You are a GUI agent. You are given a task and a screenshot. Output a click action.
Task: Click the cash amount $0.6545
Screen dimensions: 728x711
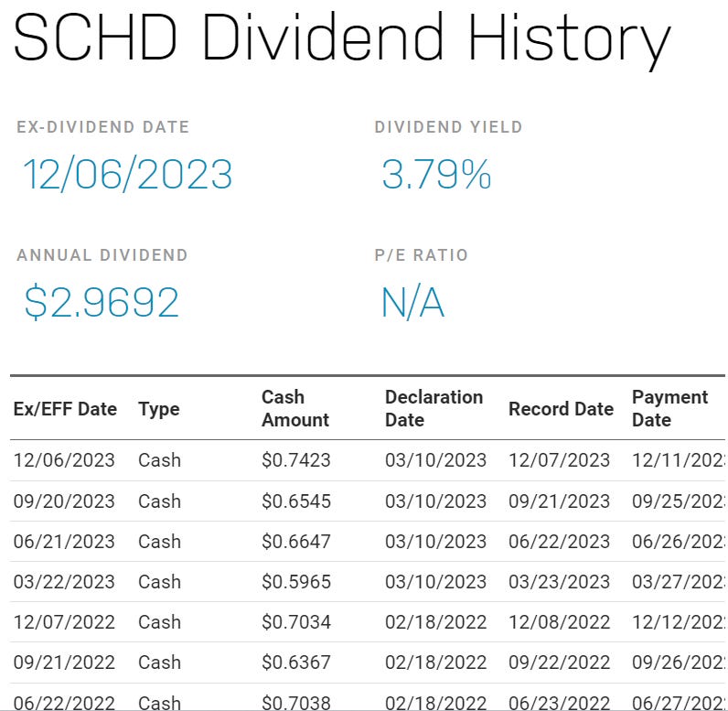[296, 501]
